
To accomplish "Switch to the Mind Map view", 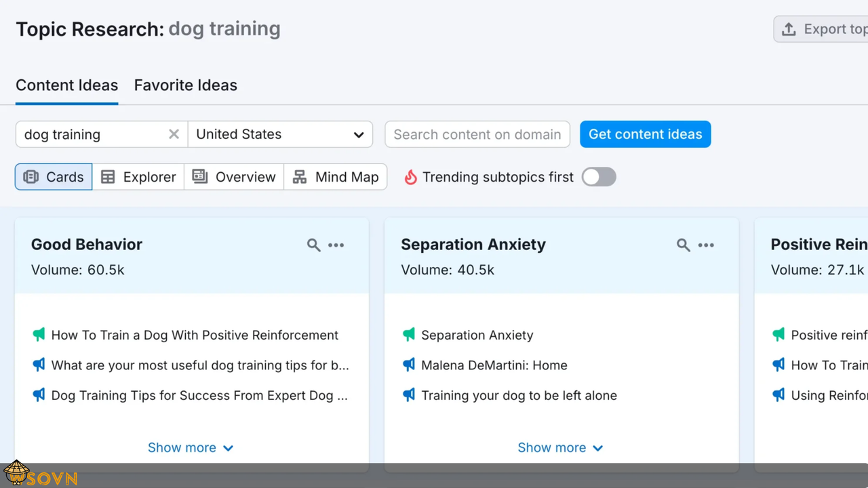I will pyautogui.click(x=336, y=177).
